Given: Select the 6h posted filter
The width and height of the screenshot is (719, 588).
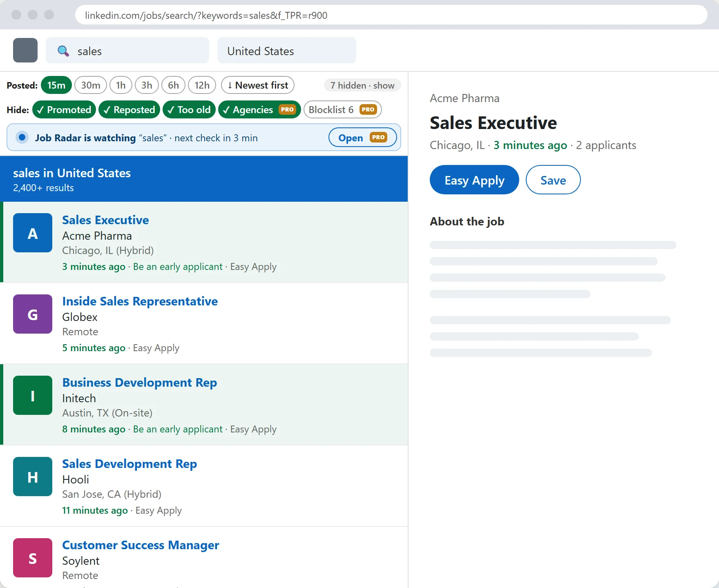Looking at the screenshot, I should click(x=174, y=85).
